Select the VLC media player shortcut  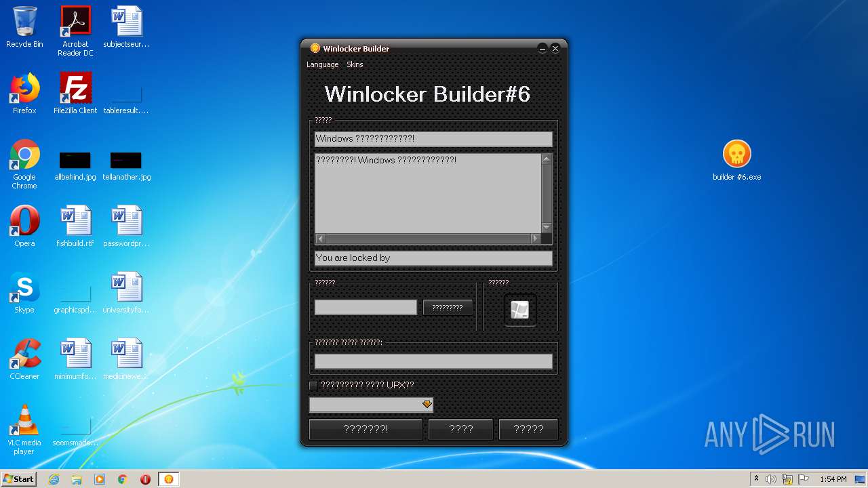click(x=24, y=429)
